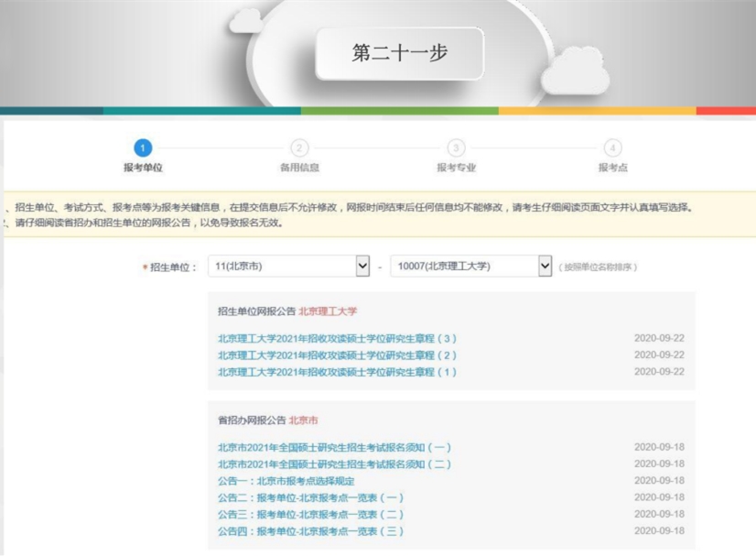
Task: Open 北京理工大学2021年硕士研究生章程（2）link
Action: [x=336, y=355]
